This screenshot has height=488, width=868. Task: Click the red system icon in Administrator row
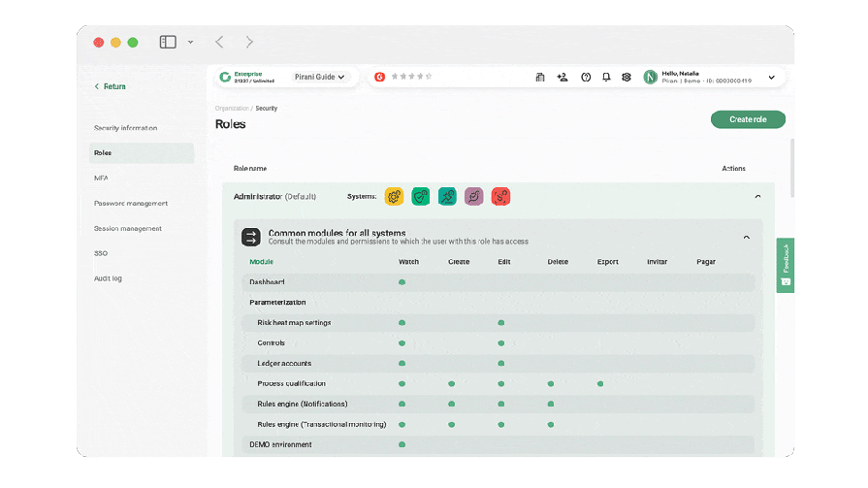[500, 197]
